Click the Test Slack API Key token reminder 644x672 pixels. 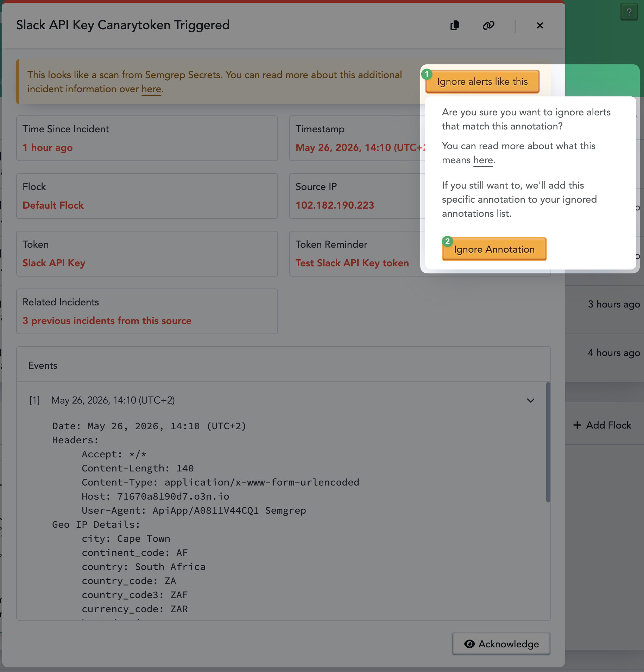(352, 263)
